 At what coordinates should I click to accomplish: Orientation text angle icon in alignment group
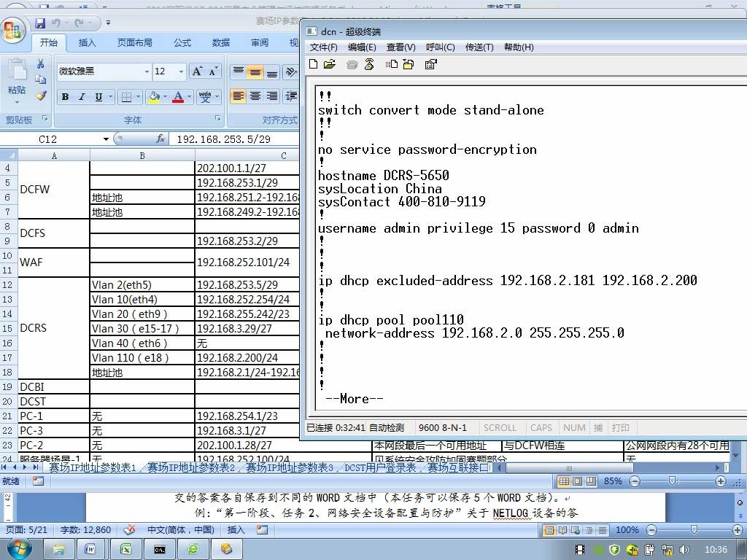289,72
